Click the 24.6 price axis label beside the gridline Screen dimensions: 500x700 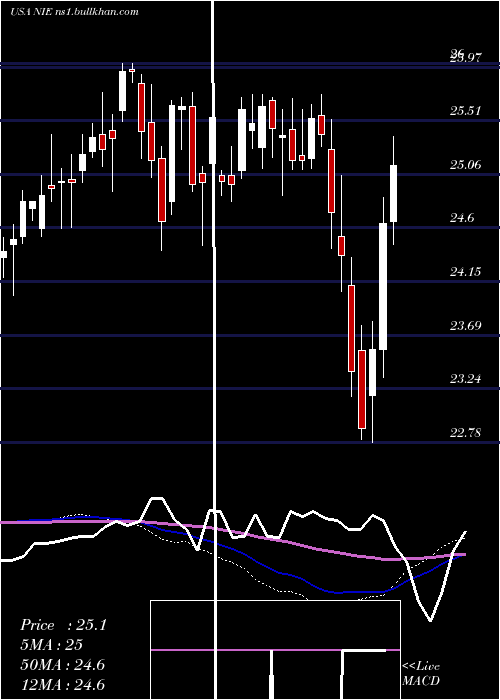462,218
